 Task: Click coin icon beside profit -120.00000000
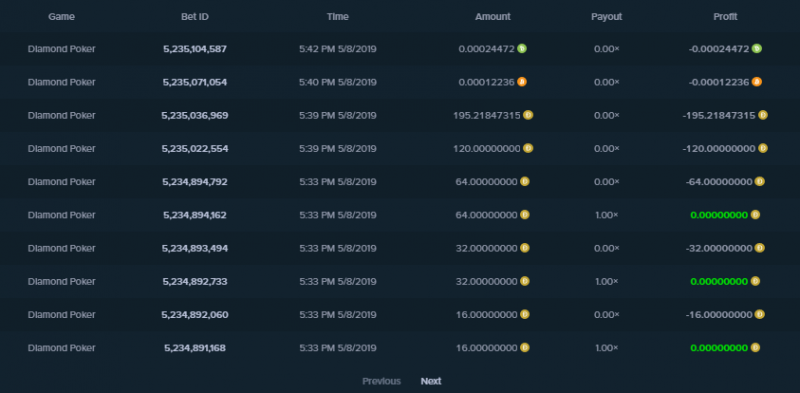[763, 148]
